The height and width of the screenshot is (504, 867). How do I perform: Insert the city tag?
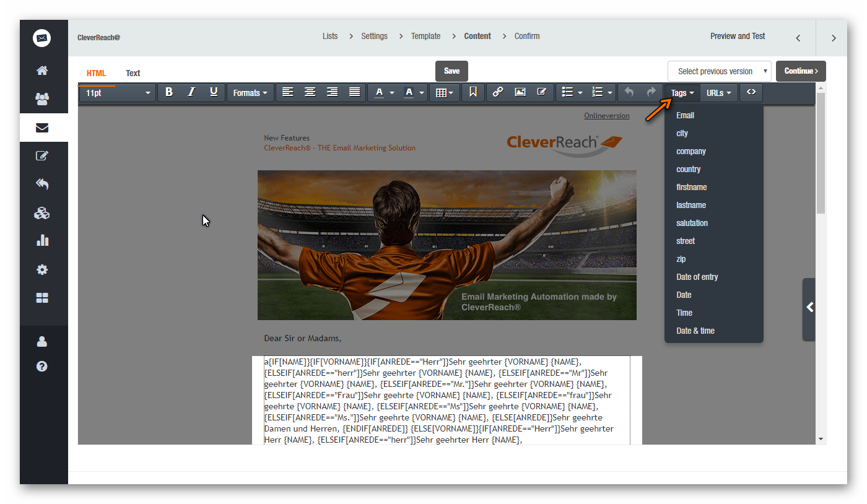[714, 133]
